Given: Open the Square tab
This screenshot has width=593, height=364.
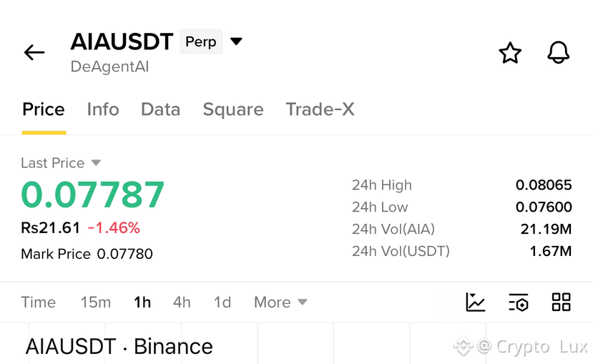Looking at the screenshot, I should tap(233, 109).
